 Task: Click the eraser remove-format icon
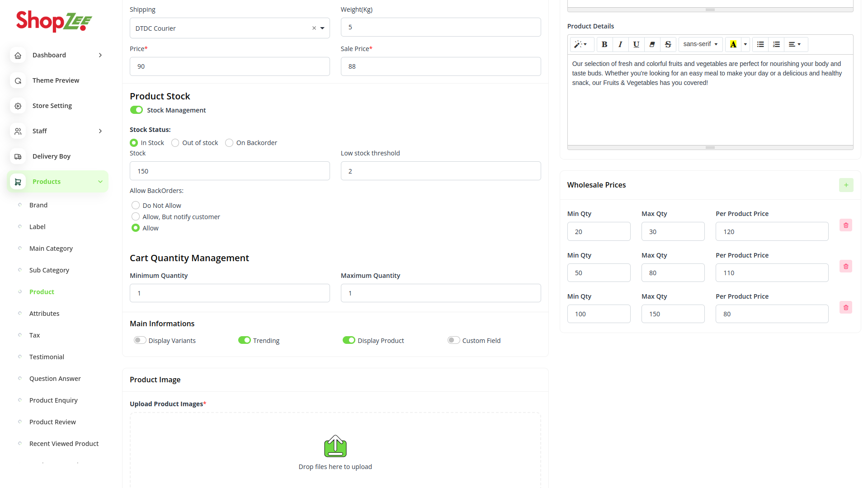click(x=652, y=44)
